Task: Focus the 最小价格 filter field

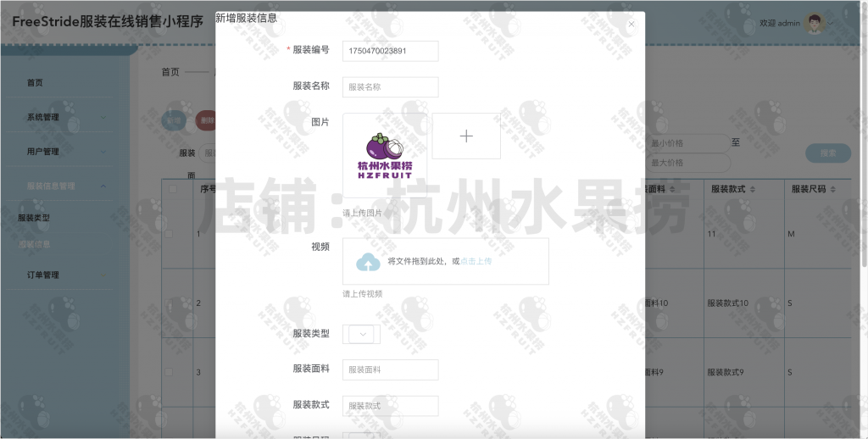Action: tap(687, 143)
